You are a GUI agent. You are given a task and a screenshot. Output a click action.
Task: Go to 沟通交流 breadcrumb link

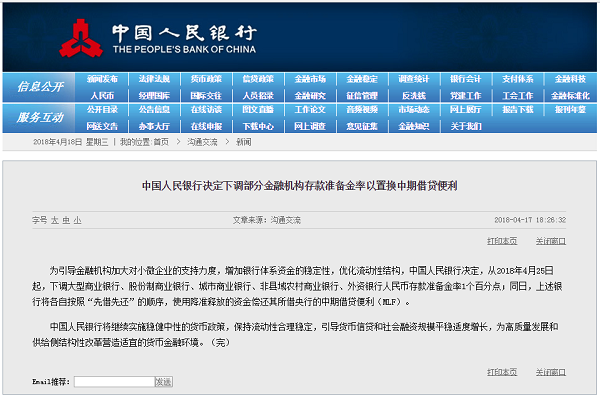pos(202,142)
